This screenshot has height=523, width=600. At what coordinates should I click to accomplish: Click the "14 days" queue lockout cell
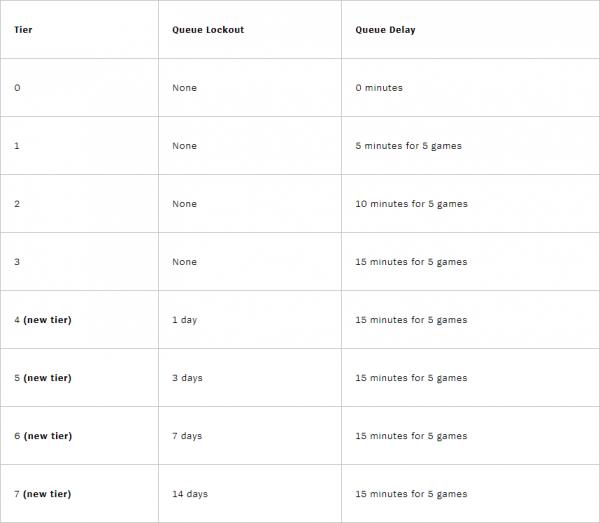tap(190, 494)
